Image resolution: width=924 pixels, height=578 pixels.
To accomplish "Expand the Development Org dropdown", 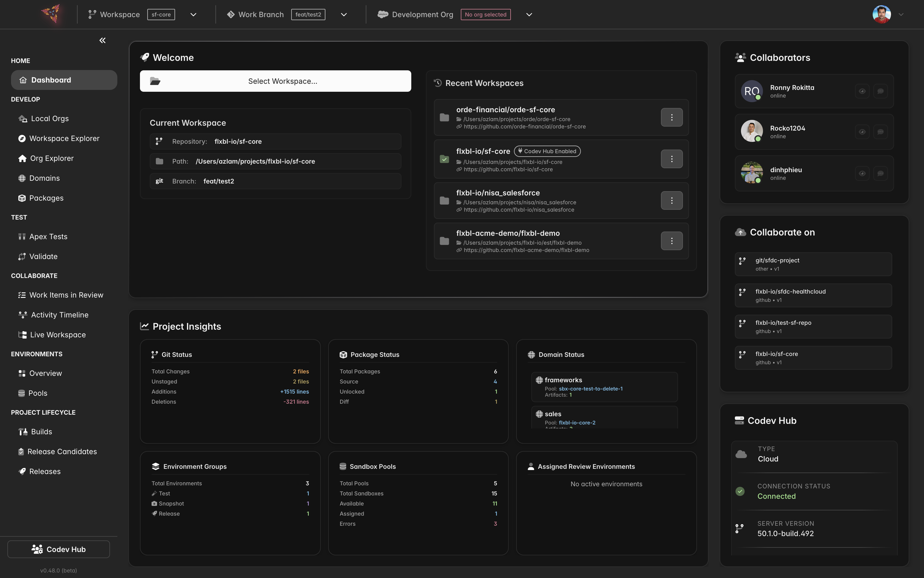I will (x=529, y=15).
